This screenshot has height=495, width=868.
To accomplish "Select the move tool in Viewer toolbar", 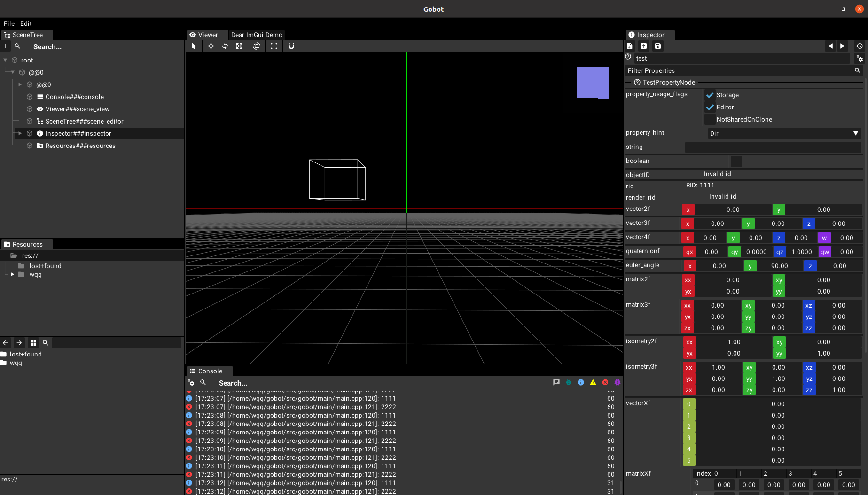I will 211,46.
